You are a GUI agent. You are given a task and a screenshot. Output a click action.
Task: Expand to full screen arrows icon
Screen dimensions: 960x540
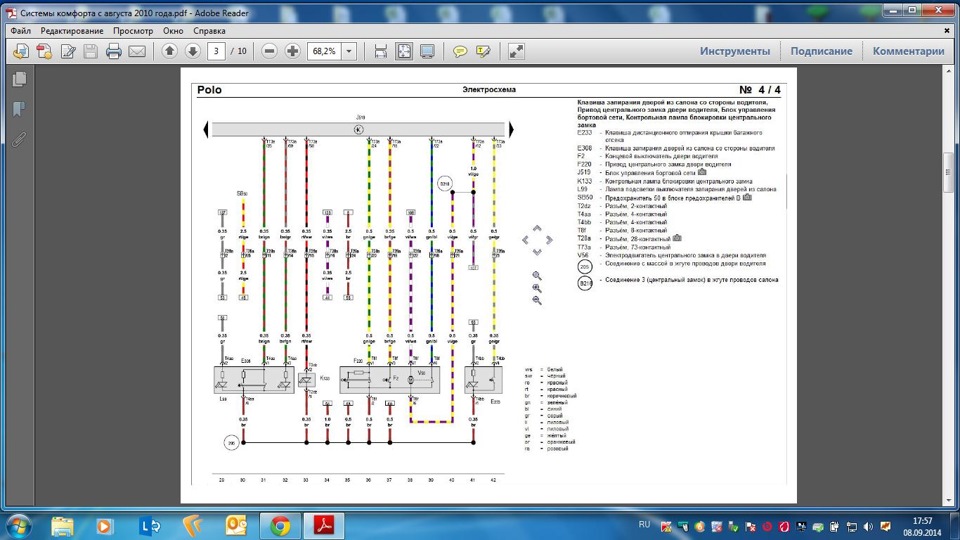tap(516, 51)
